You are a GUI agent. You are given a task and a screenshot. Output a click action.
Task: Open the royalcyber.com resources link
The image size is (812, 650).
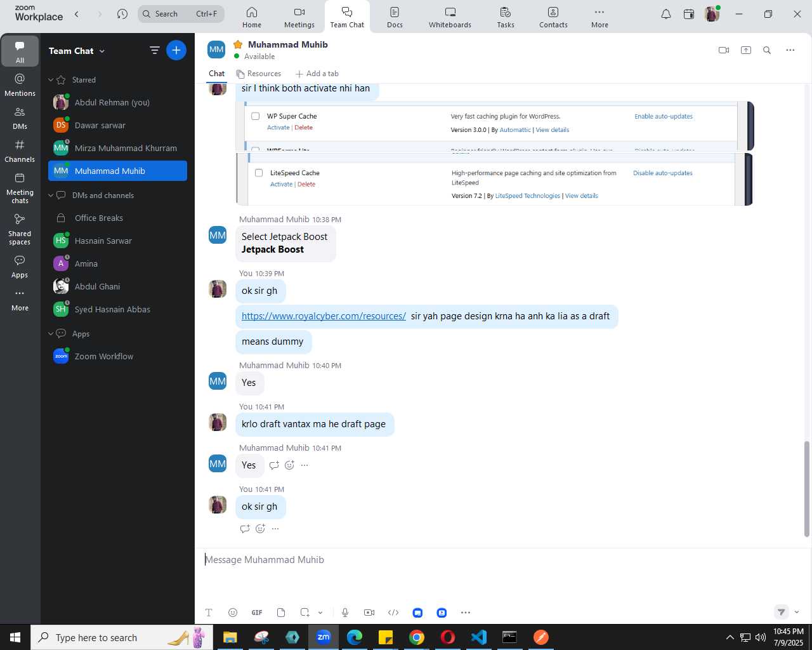[324, 316]
